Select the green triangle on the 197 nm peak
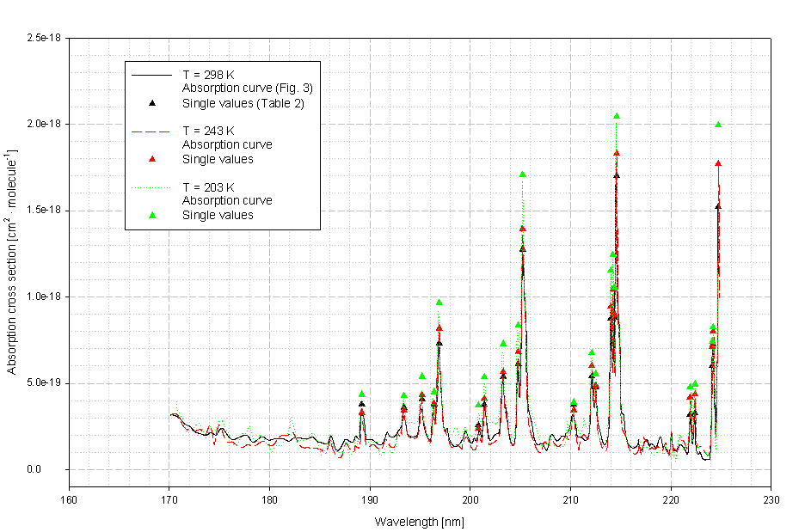The width and height of the screenshot is (805, 532). tap(439, 303)
